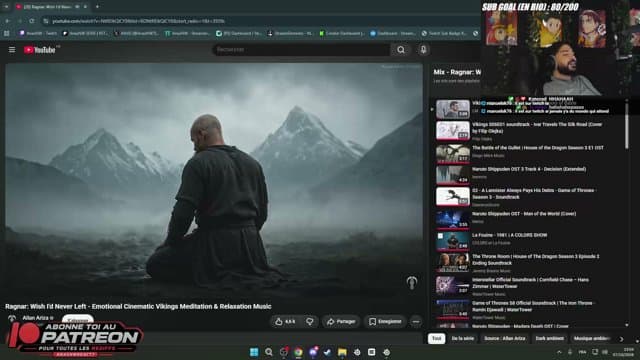The height and width of the screenshot is (360, 640).
Task: Select the De la série chip
Action: [x=462, y=338]
